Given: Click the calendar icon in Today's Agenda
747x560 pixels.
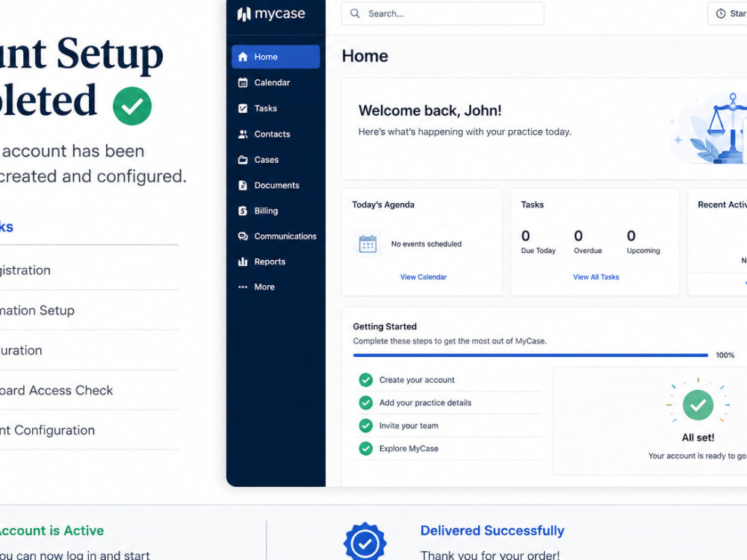Looking at the screenshot, I should tap(368, 244).
